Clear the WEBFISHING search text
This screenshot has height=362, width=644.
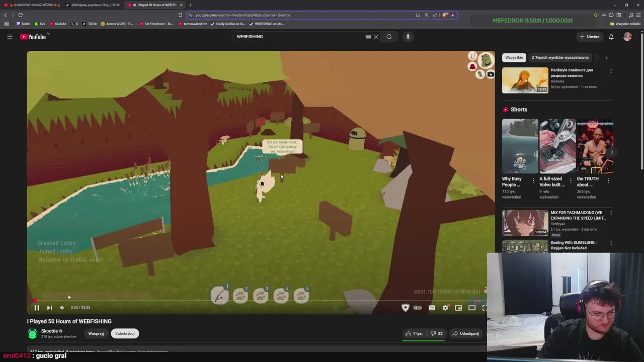(376, 37)
